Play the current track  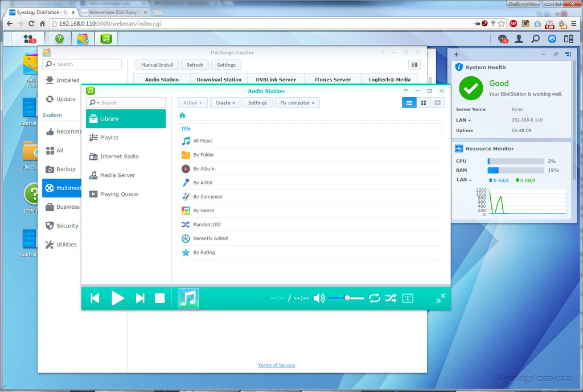point(117,298)
